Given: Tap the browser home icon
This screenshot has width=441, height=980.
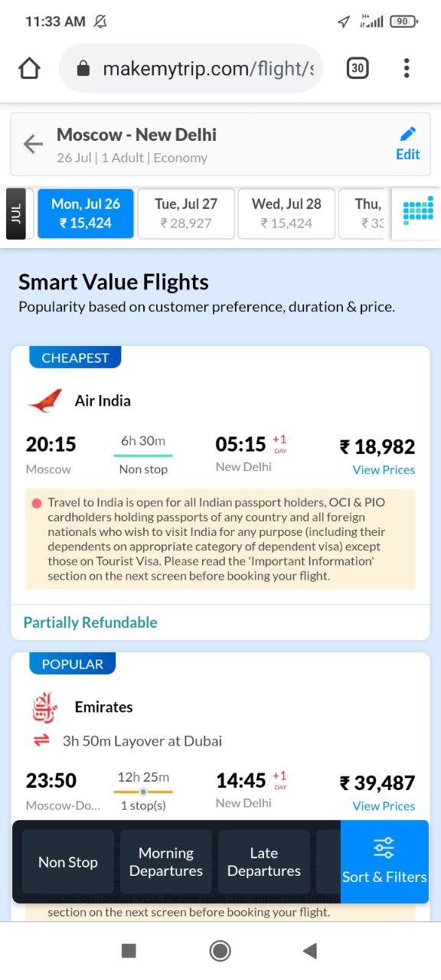Looking at the screenshot, I should coord(29,69).
